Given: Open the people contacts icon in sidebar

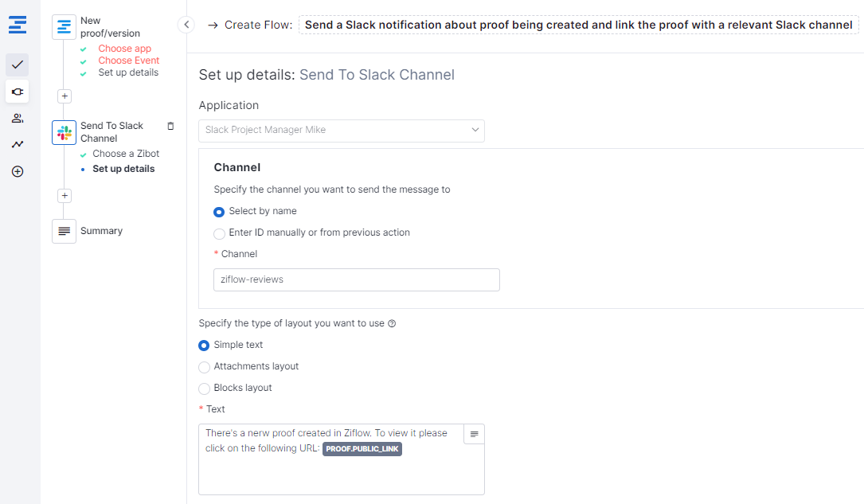Looking at the screenshot, I should click(x=18, y=118).
